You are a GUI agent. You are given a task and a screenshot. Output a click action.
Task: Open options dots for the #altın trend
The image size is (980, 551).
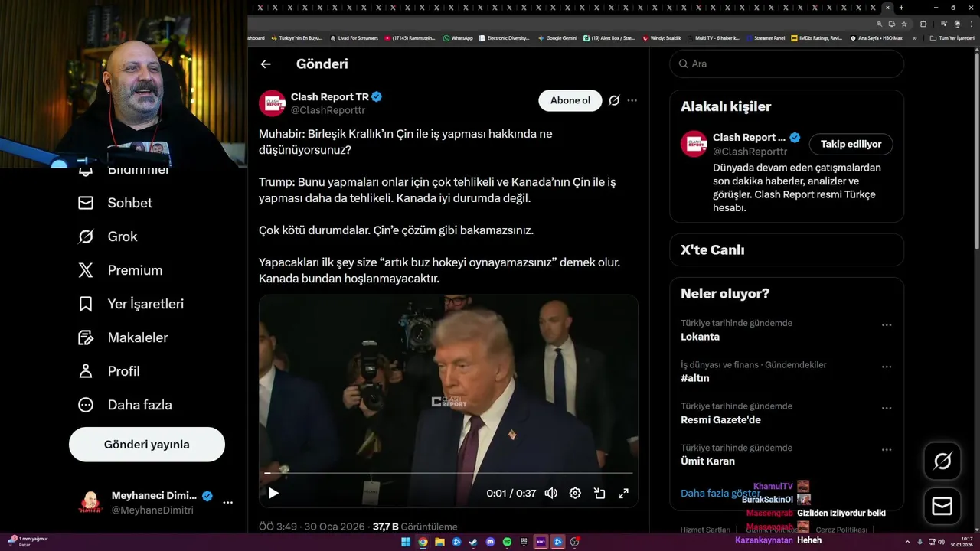(x=887, y=367)
